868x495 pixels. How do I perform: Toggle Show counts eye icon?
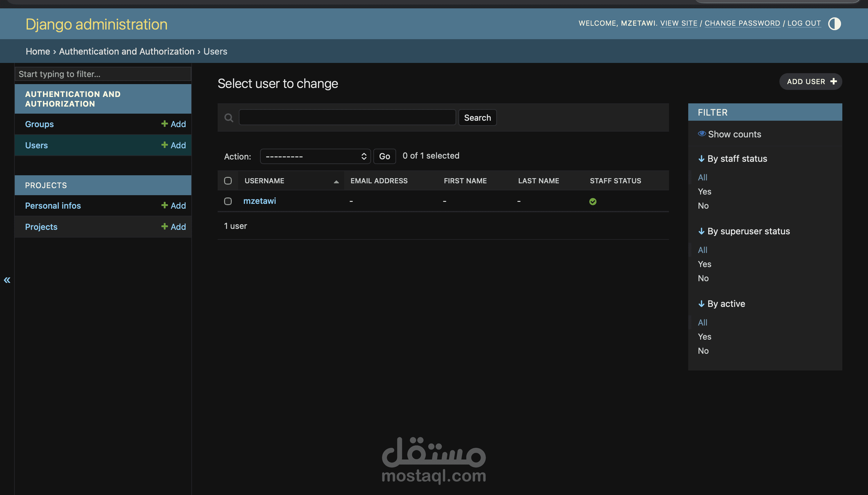(x=701, y=134)
